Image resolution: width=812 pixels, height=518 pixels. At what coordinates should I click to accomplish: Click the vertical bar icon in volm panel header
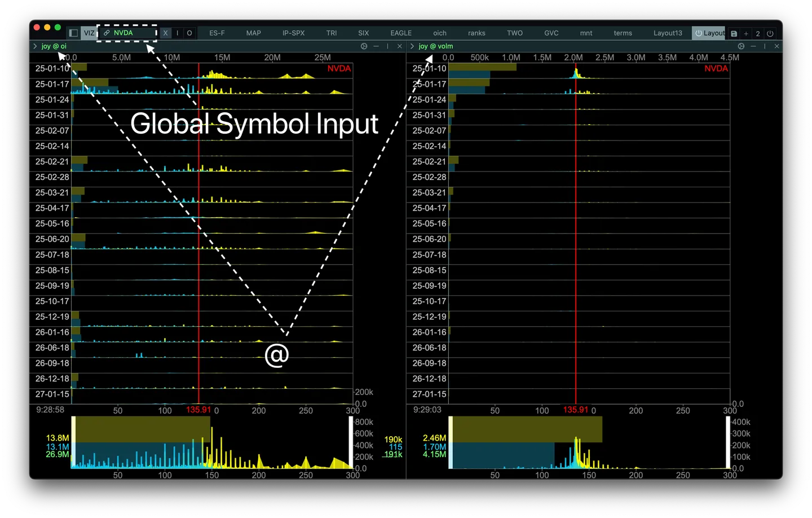click(765, 46)
